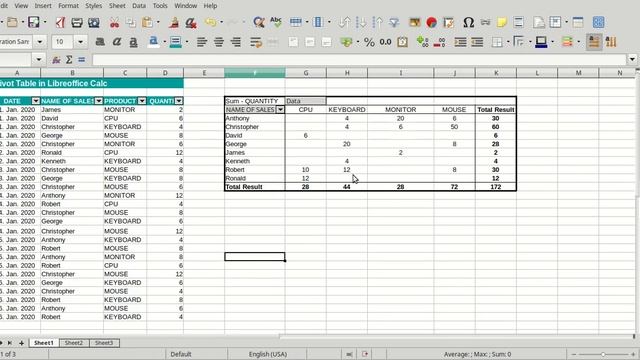Toggle bold formatting
The width and height of the screenshot is (640, 360).
point(100,42)
